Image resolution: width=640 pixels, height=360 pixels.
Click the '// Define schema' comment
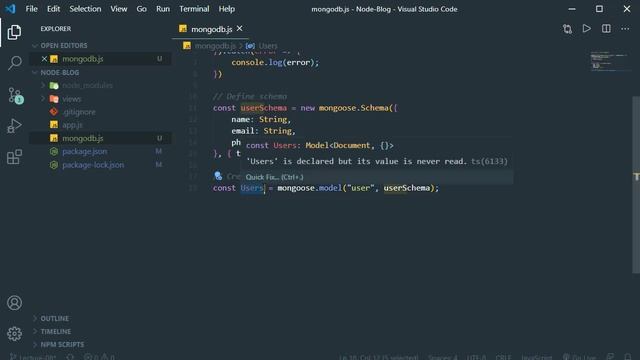[x=250, y=96]
